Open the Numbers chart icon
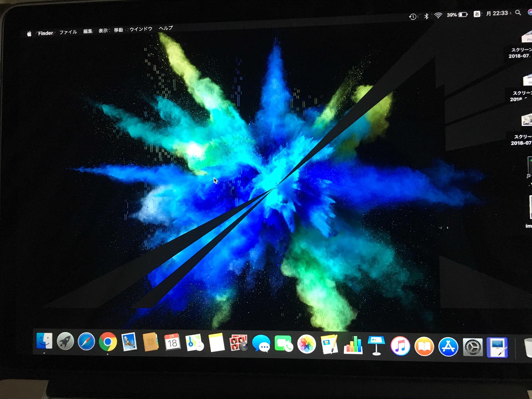Screen dimensions: 532x399 tap(353, 345)
